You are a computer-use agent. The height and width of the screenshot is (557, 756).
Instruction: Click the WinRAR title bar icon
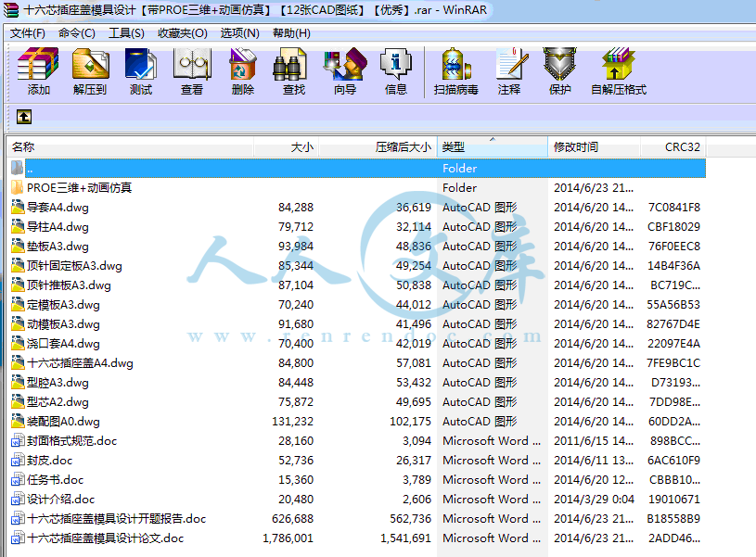tap(11, 10)
